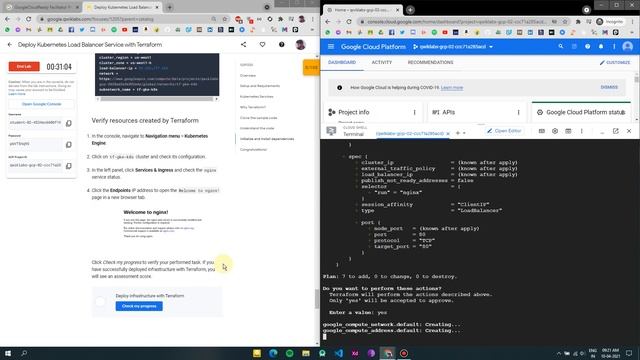Close the Cloud Shell panel
This screenshot has width=640, height=360.
pos(629,131)
